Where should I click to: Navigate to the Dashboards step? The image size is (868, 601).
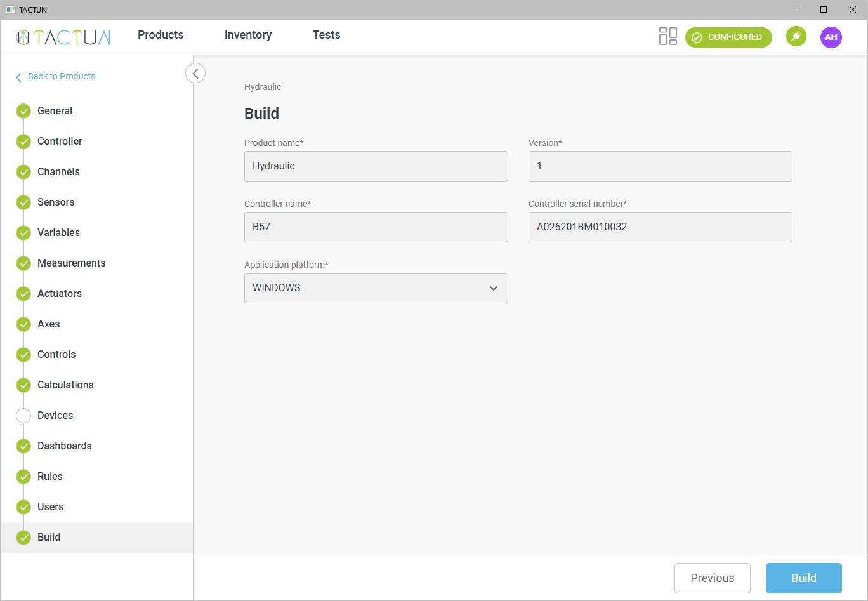tap(64, 446)
